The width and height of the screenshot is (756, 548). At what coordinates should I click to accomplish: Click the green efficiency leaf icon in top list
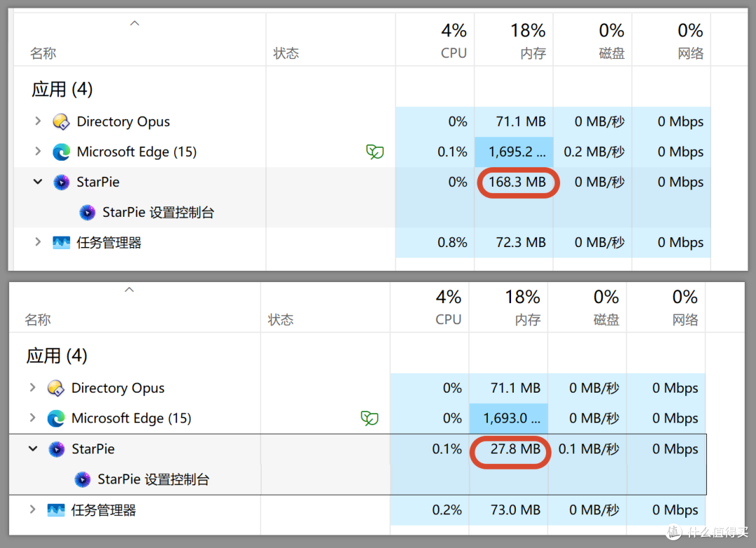(x=374, y=152)
